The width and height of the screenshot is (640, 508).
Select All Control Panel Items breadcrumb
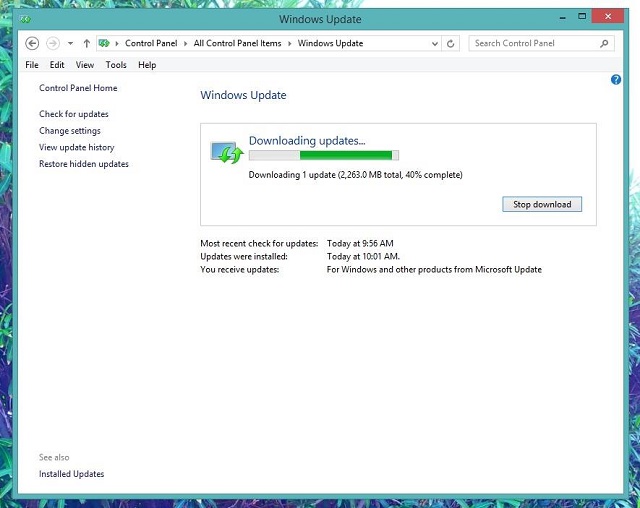[x=237, y=43]
